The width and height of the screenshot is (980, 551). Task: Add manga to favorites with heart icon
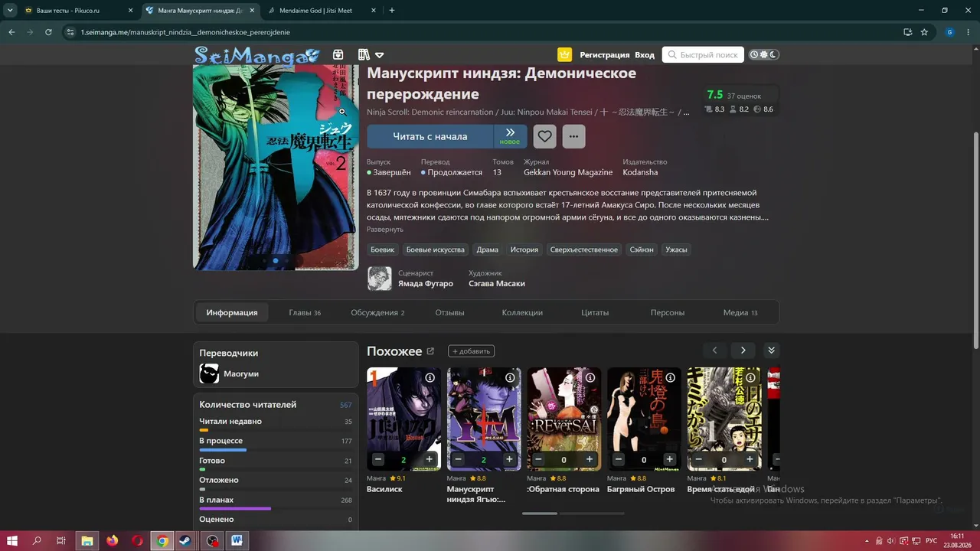(x=544, y=136)
